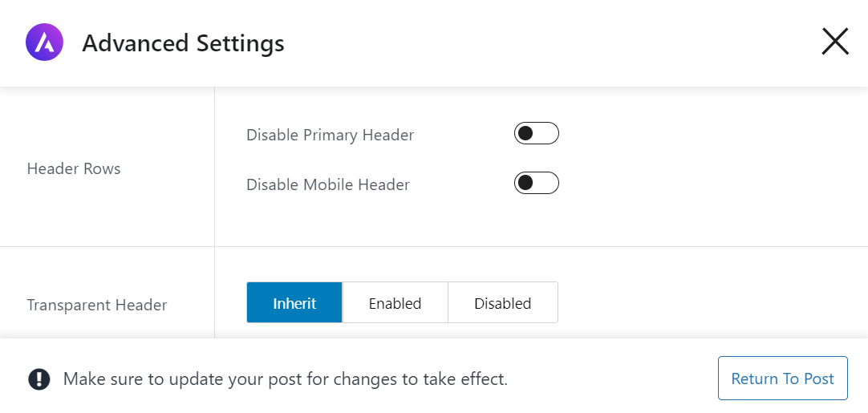The width and height of the screenshot is (868, 413).
Task: Close the Advanced Settings dialog
Action: pos(834,42)
